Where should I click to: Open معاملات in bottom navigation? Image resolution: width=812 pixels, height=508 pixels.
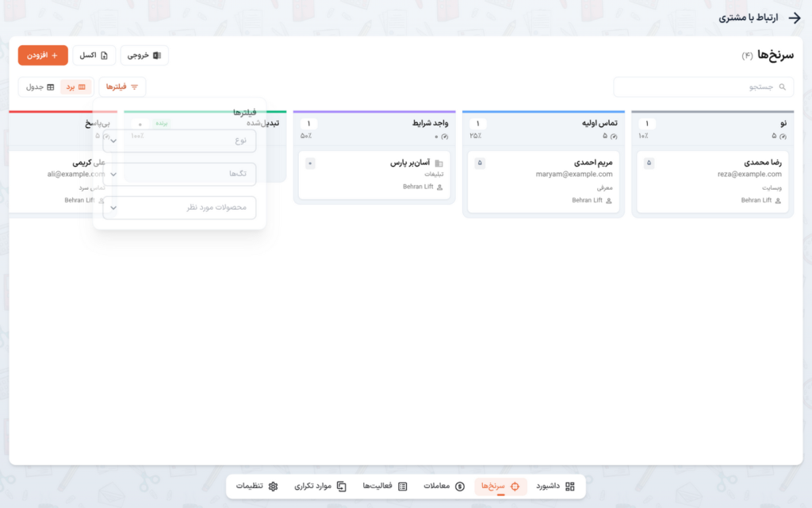click(x=444, y=487)
